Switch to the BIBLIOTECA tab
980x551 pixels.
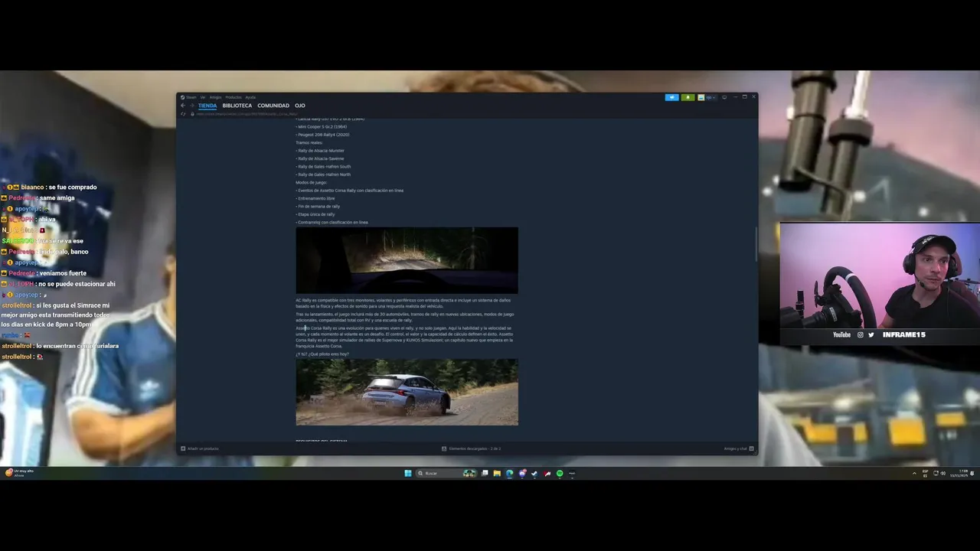237,106
